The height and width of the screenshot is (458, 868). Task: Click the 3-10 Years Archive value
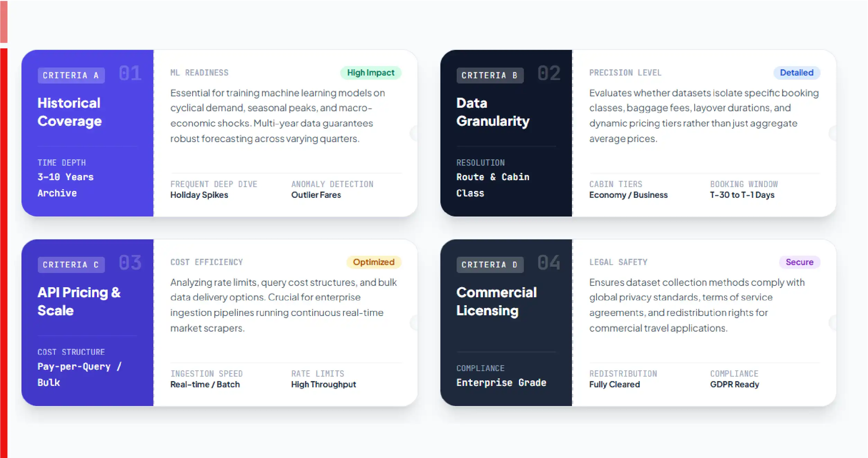click(x=65, y=185)
